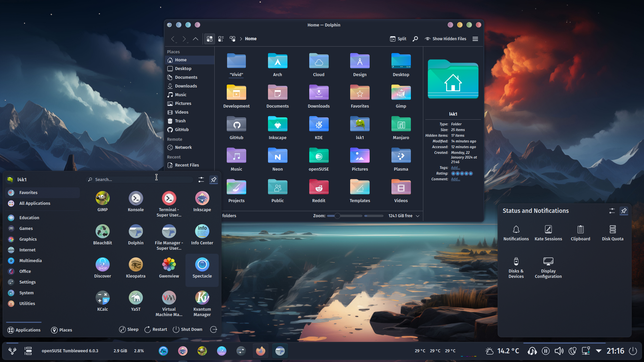
Task: Open launcher session options arrow button
Action: coord(214,329)
